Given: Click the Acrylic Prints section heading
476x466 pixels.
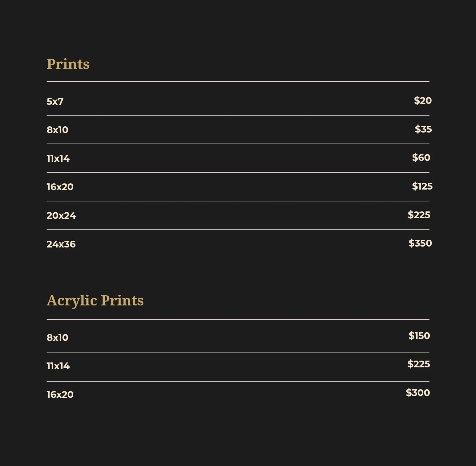Looking at the screenshot, I should coord(95,300).
